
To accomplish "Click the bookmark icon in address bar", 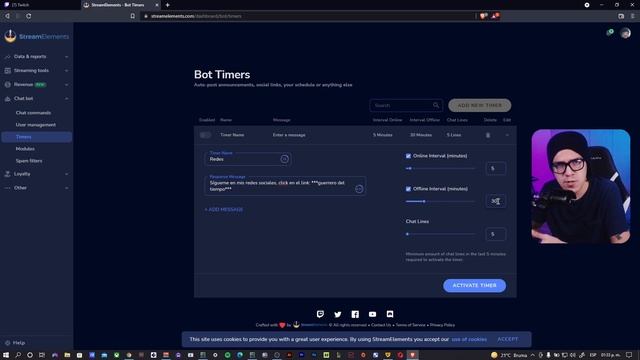I will point(132,16).
